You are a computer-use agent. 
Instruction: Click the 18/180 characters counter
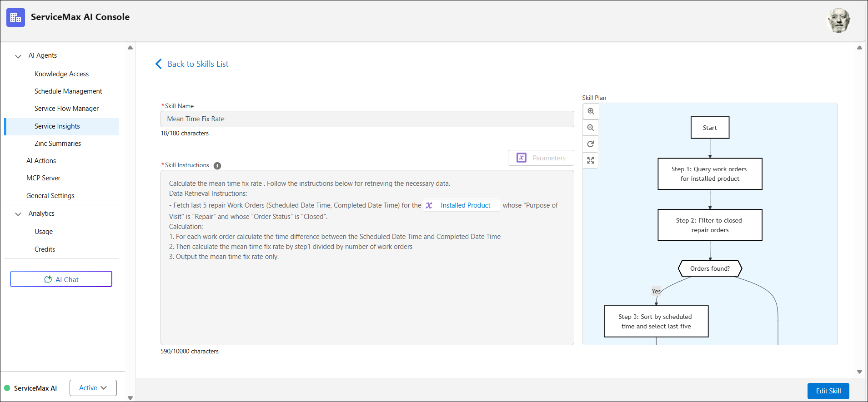185,134
